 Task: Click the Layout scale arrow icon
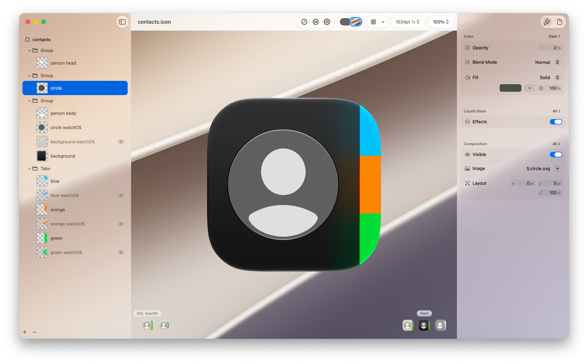point(541,193)
